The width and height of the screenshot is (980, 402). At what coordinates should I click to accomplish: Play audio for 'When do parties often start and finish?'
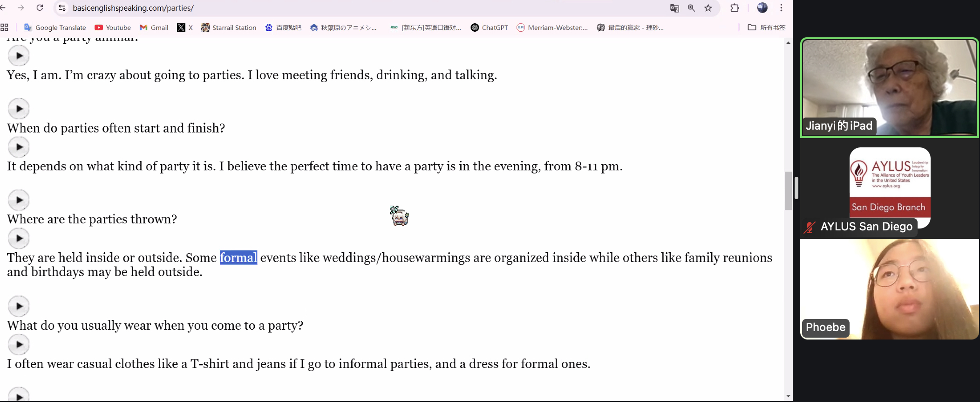(x=19, y=109)
